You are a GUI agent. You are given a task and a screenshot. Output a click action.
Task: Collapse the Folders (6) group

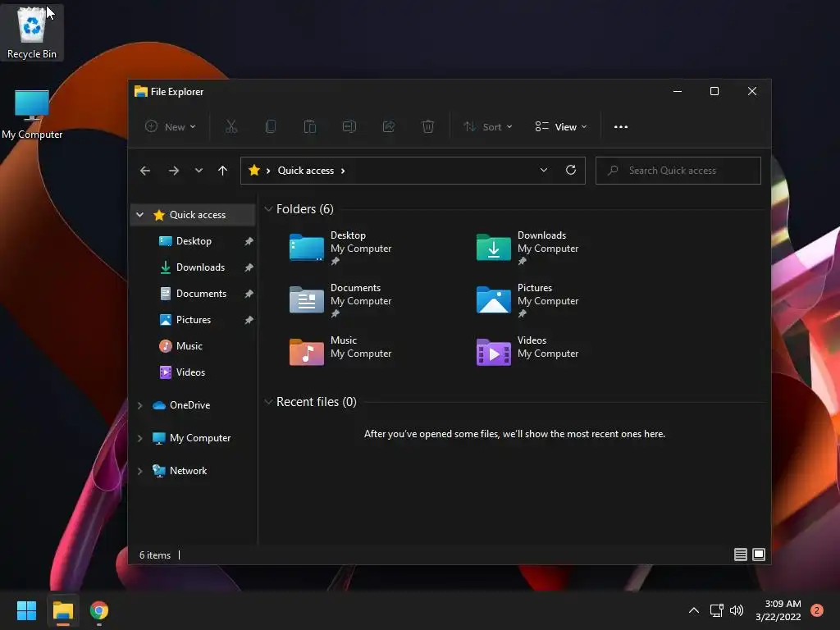click(x=268, y=209)
